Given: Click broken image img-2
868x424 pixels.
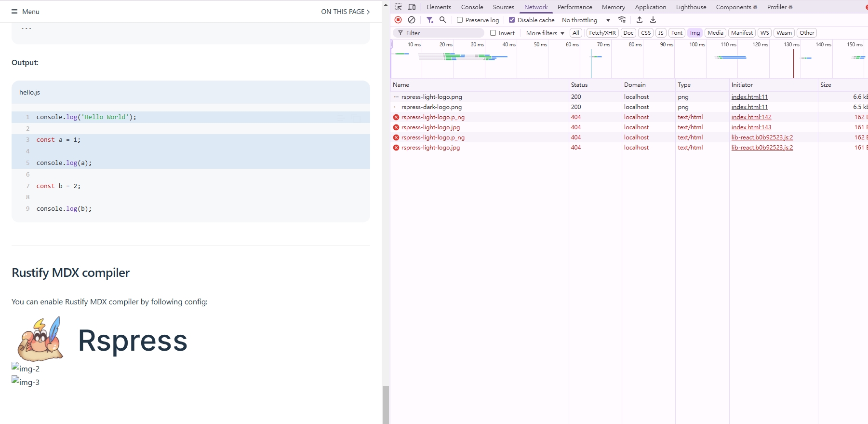Looking at the screenshot, I should click(26, 369).
